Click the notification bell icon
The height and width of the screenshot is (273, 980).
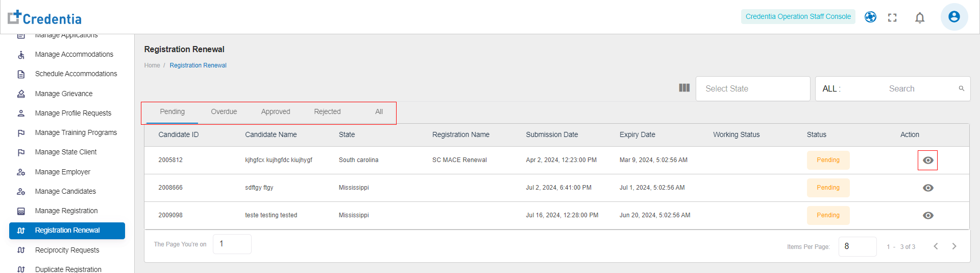coord(920,18)
